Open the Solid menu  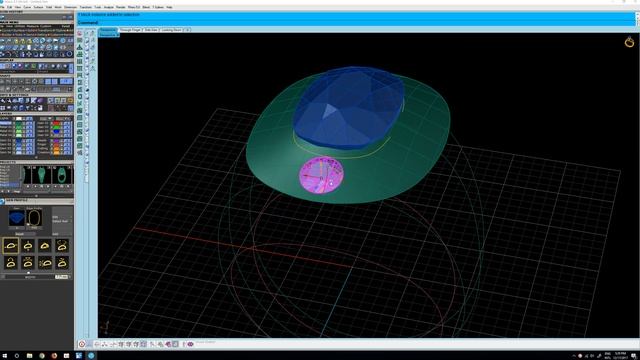(49, 7)
